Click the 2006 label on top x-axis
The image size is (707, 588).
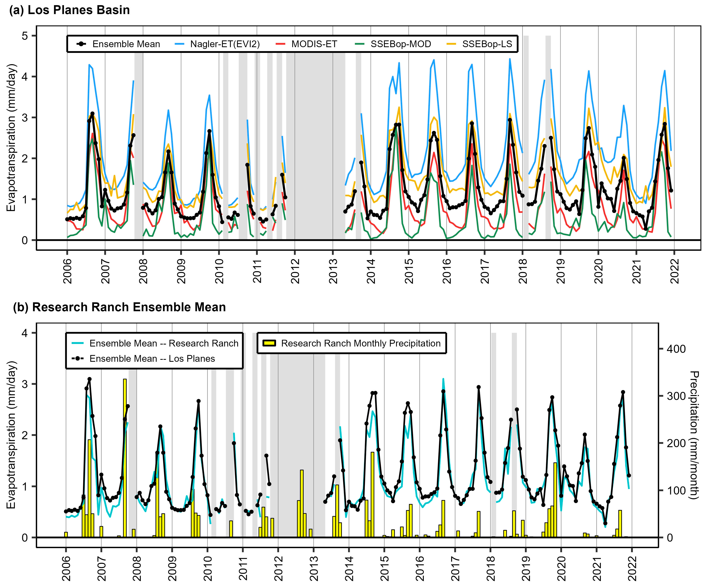(68, 271)
